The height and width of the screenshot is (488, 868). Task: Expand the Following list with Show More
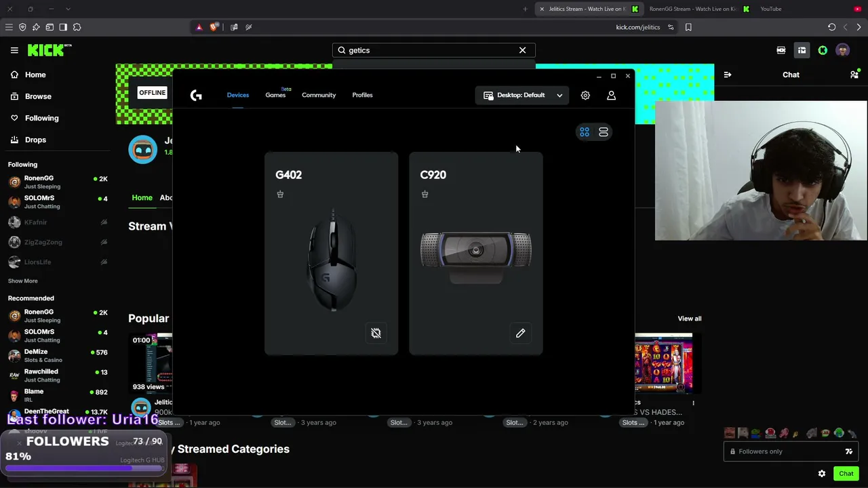[x=23, y=281]
